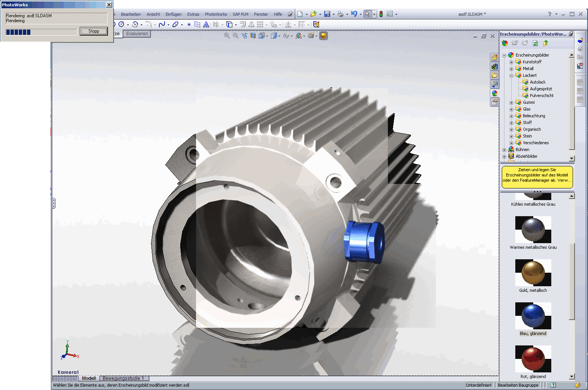Expand the Gummi folder
Screen dimensions: 588x390
[x=511, y=103]
